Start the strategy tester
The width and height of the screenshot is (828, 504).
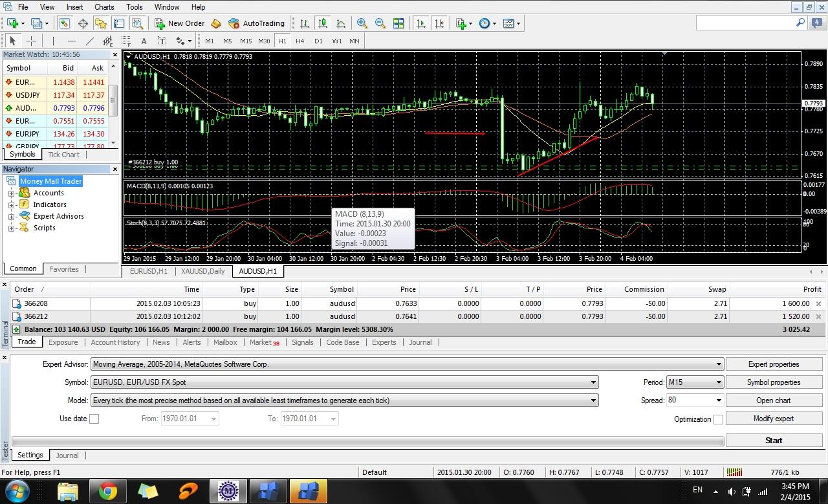click(774, 440)
